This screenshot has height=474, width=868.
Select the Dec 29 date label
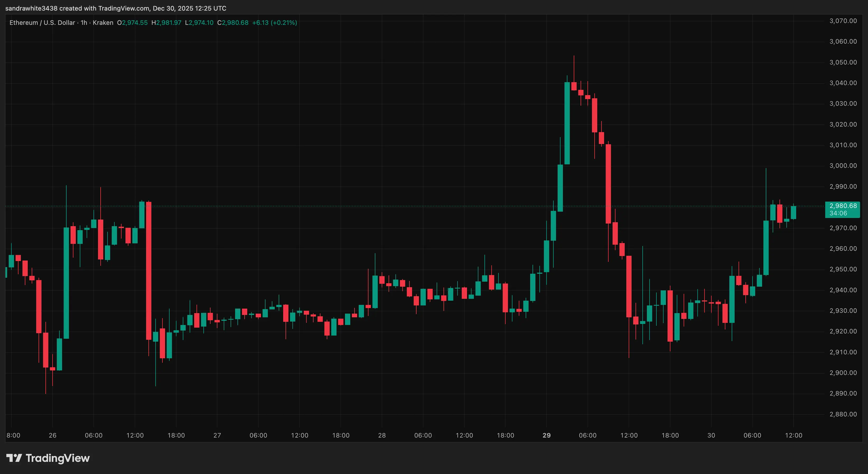(x=547, y=435)
